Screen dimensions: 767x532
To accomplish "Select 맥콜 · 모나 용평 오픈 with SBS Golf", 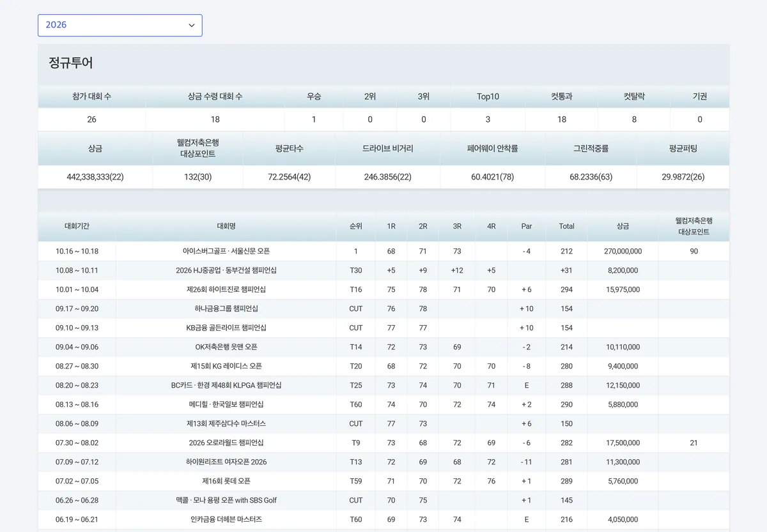I will click(x=226, y=501).
